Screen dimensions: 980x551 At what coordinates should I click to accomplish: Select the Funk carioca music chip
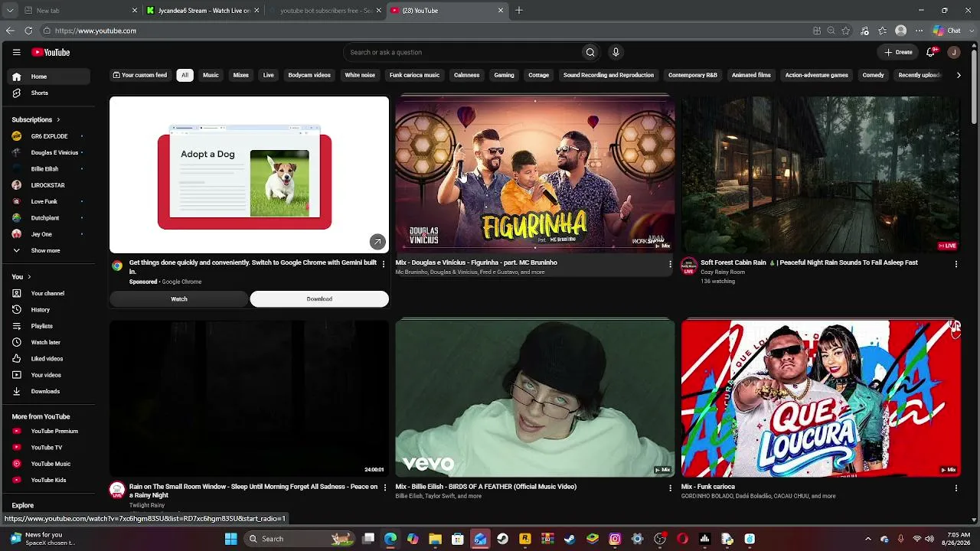414,75
